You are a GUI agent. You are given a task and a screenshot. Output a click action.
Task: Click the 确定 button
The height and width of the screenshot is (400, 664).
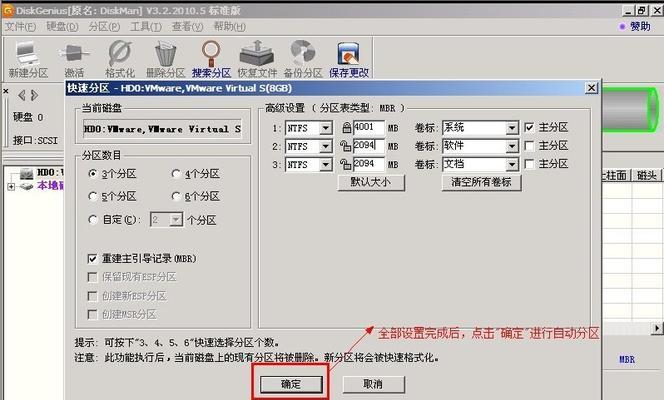point(291,384)
